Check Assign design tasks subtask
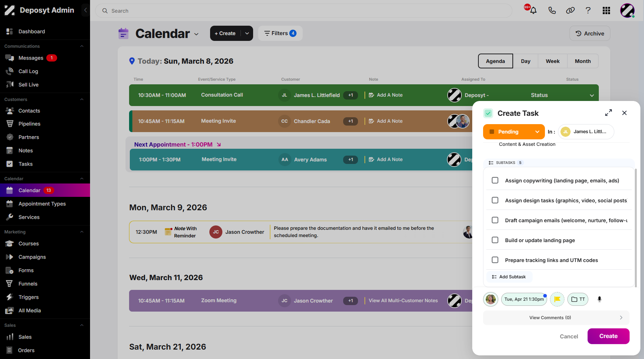 click(x=495, y=200)
